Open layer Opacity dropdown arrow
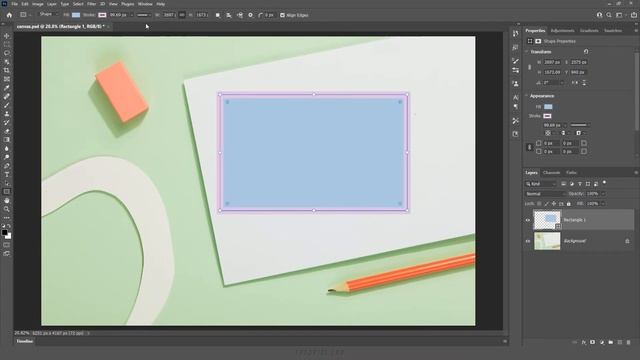640x360 pixels. click(x=603, y=194)
